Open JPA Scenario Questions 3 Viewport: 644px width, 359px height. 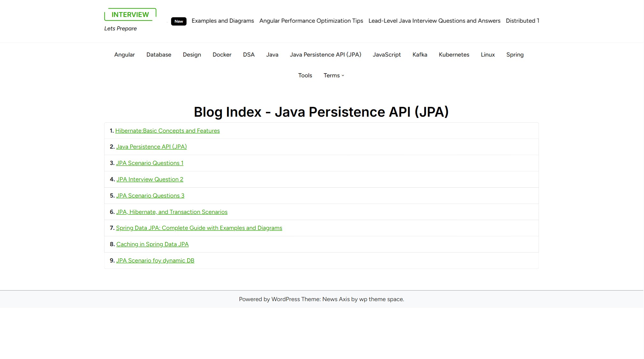[x=150, y=196]
